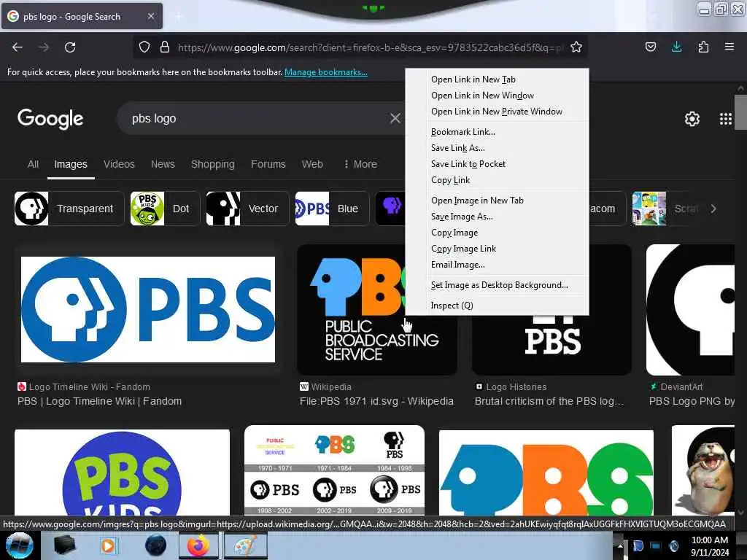747x560 pixels.
Task: Select Bookmark Link from context menu
Action: [x=497, y=132]
